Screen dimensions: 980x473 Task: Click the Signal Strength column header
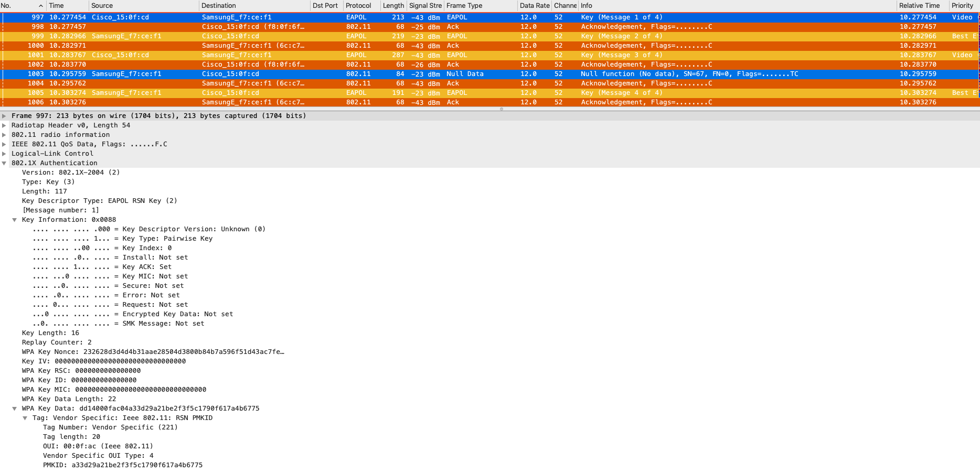425,6
